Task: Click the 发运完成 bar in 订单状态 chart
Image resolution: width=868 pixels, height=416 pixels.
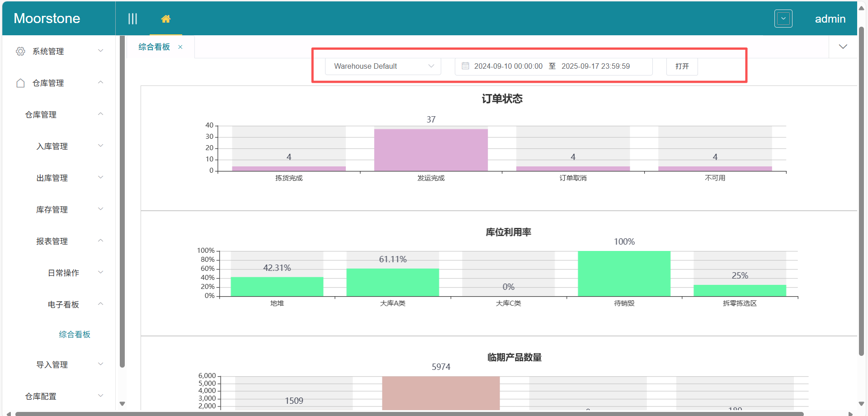Action: [431, 150]
